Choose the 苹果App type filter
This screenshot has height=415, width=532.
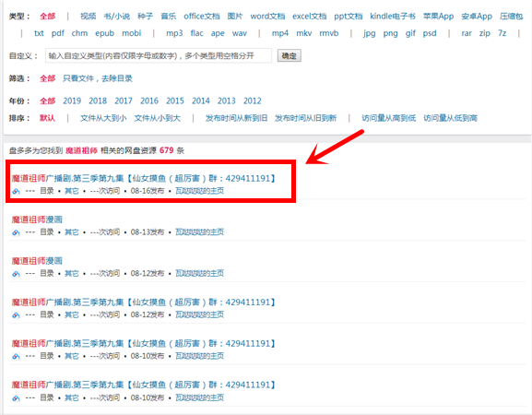tap(438, 16)
